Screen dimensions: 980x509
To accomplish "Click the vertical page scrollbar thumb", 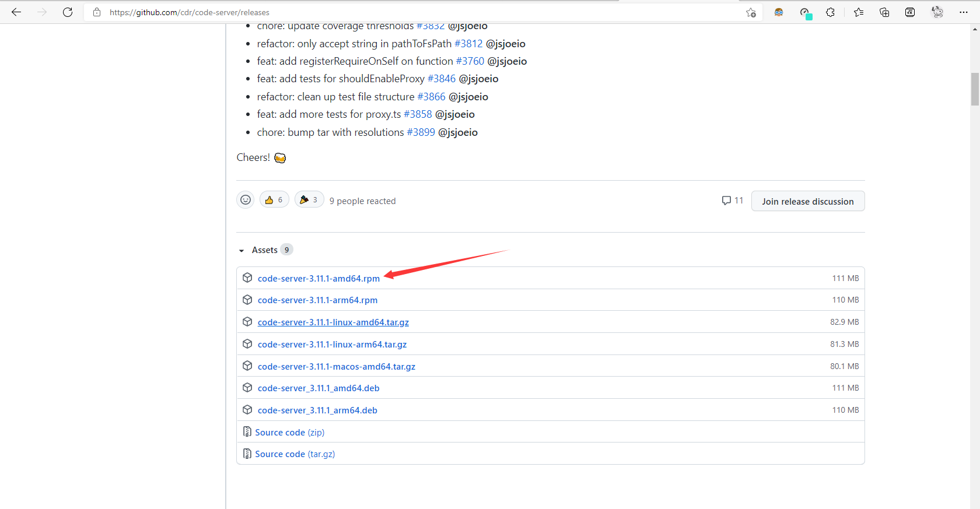I will pyautogui.click(x=975, y=89).
